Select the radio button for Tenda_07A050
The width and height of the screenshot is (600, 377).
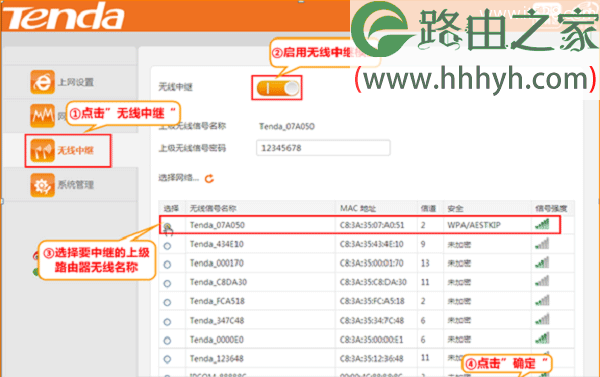point(167,227)
